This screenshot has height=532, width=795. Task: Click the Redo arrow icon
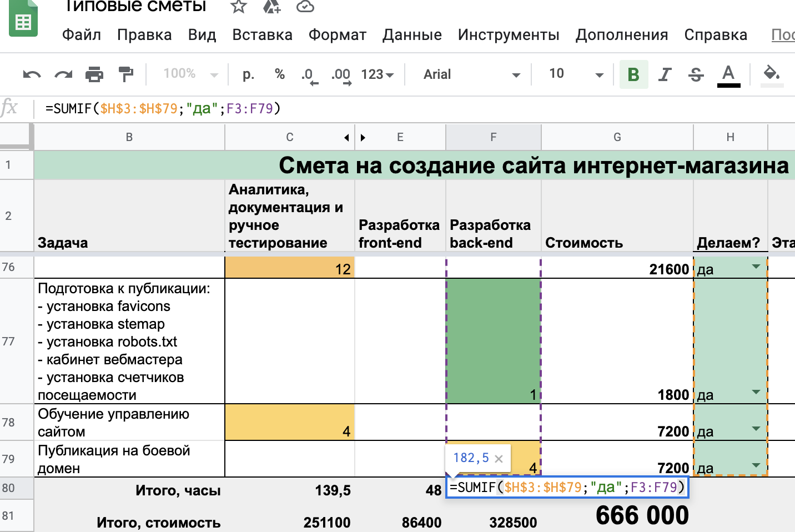point(63,74)
